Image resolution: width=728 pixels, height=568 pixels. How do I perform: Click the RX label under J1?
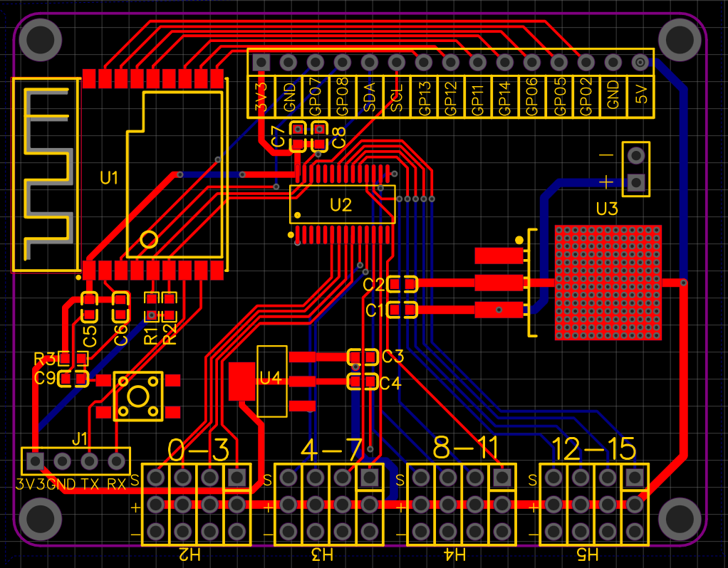tap(116, 485)
